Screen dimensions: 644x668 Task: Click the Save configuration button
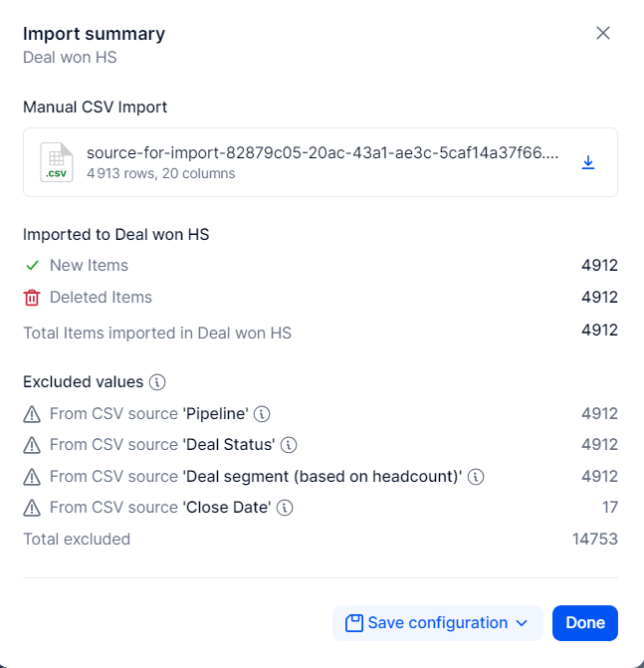point(437,623)
